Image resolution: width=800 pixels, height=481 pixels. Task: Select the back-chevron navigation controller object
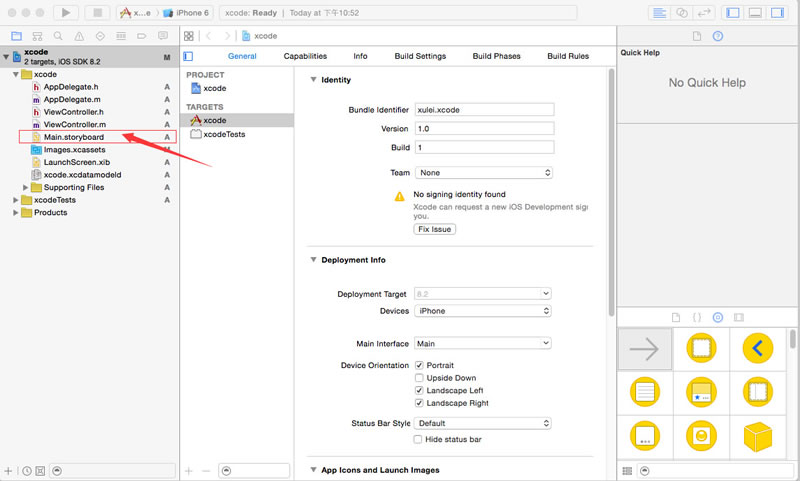pyautogui.click(x=758, y=348)
